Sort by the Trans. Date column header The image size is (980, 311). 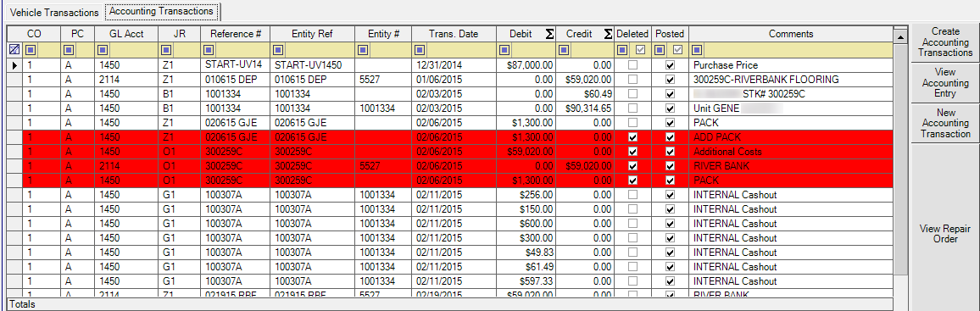coord(454,34)
